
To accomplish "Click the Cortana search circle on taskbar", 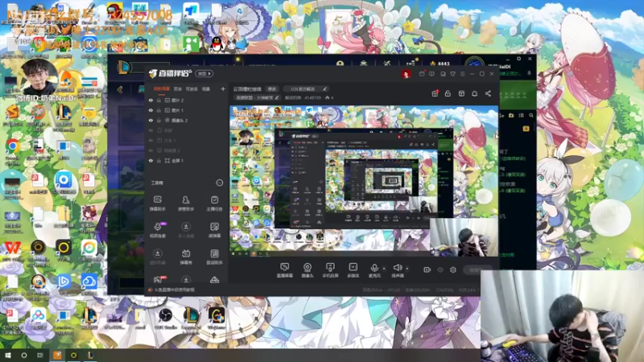I will tap(24, 355).
